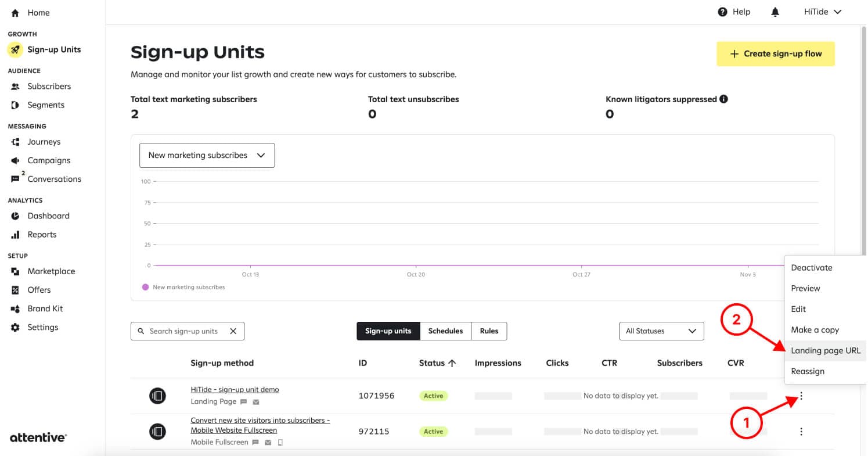The height and width of the screenshot is (456, 868).
Task: Click the CTR column header
Action: (609, 362)
